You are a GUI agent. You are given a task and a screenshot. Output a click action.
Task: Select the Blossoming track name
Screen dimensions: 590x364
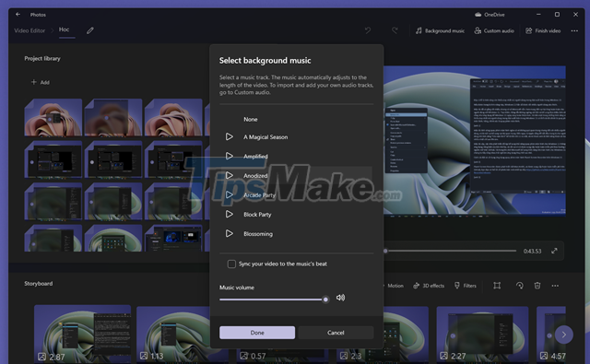258,234
